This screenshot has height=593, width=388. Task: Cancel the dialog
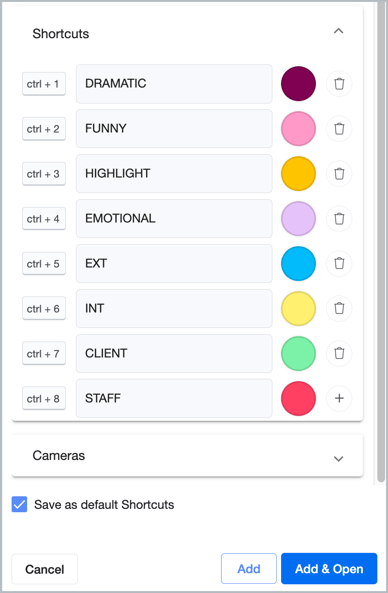pos(45,569)
